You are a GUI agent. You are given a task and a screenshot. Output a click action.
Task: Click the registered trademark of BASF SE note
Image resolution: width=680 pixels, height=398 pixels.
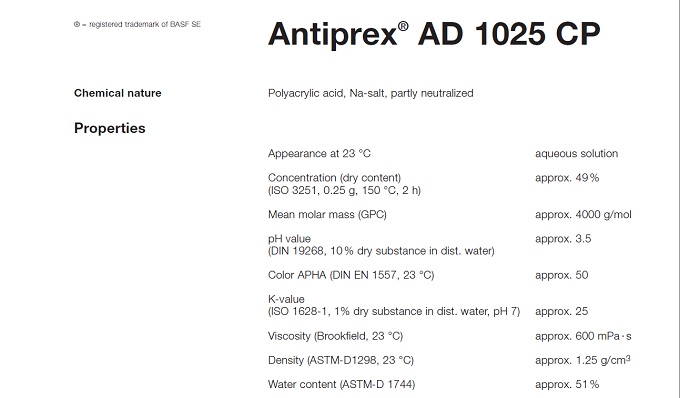(x=137, y=24)
